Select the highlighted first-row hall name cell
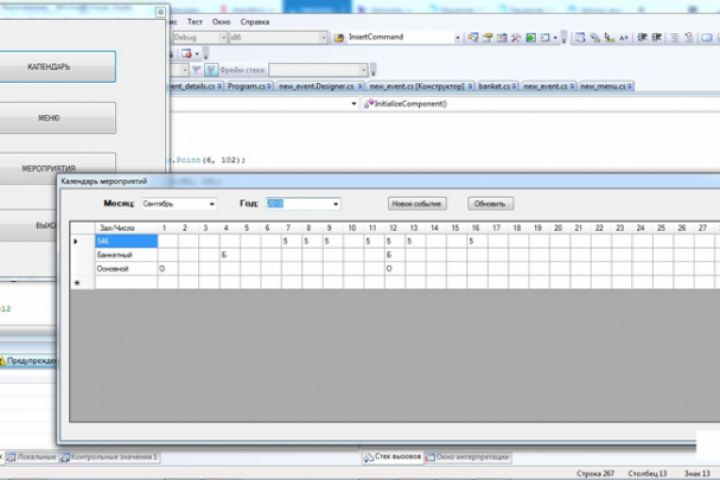The width and height of the screenshot is (720, 480). tap(126, 241)
